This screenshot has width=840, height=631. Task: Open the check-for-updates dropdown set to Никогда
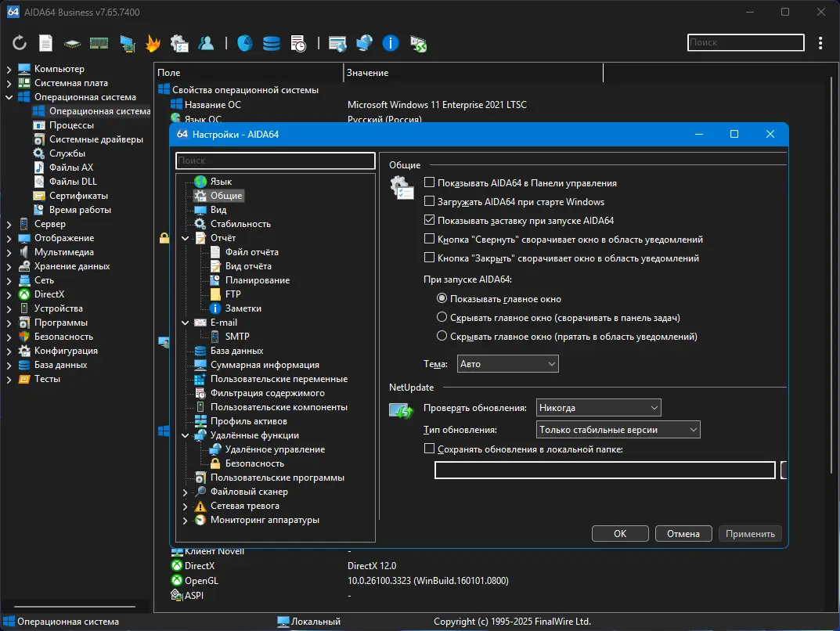coord(599,408)
